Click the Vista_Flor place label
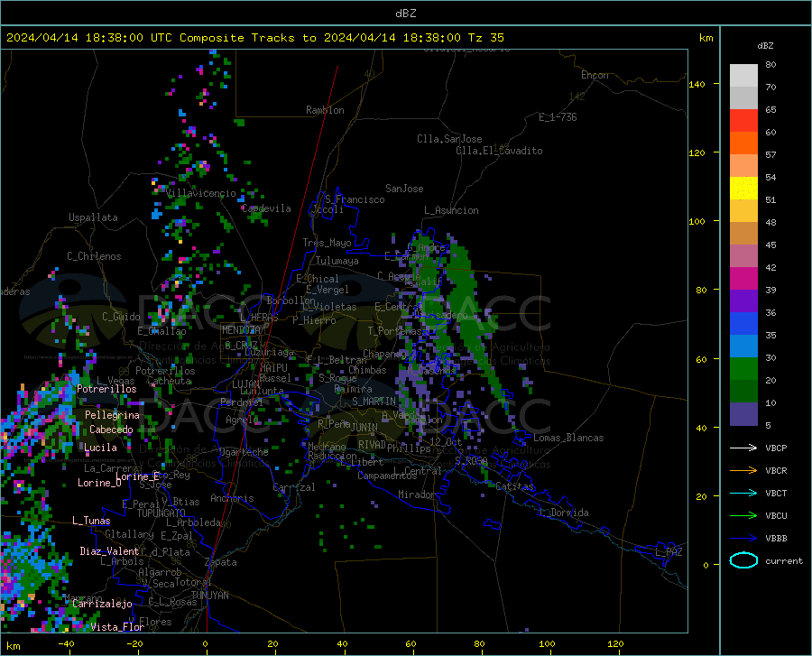The height and width of the screenshot is (656, 812). (x=117, y=627)
